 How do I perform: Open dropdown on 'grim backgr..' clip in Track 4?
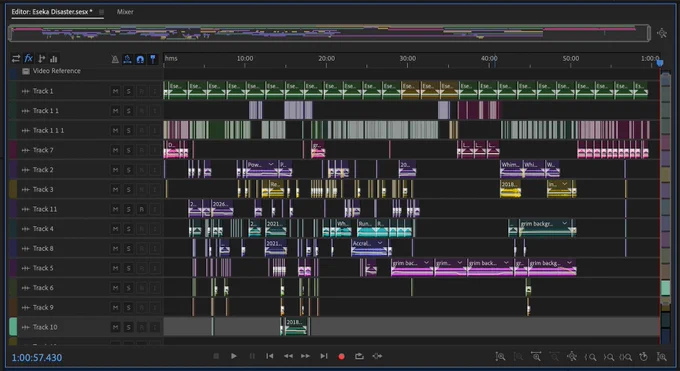point(564,223)
